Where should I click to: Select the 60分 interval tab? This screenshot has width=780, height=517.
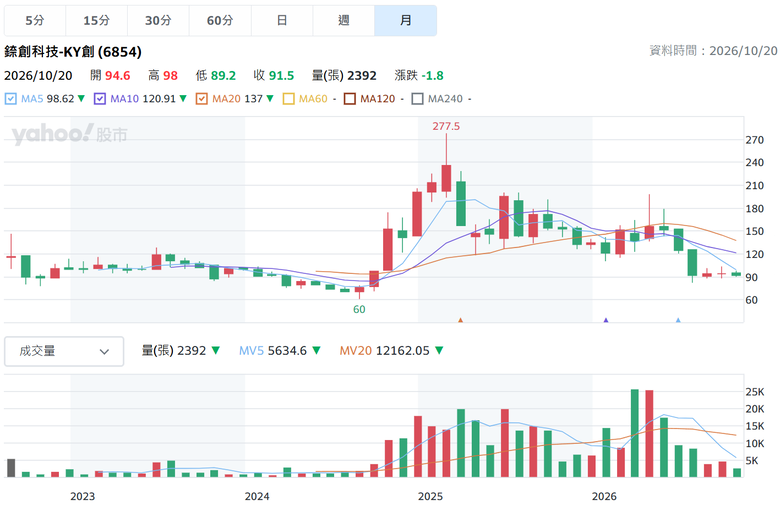pyautogui.click(x=220, y=20)
